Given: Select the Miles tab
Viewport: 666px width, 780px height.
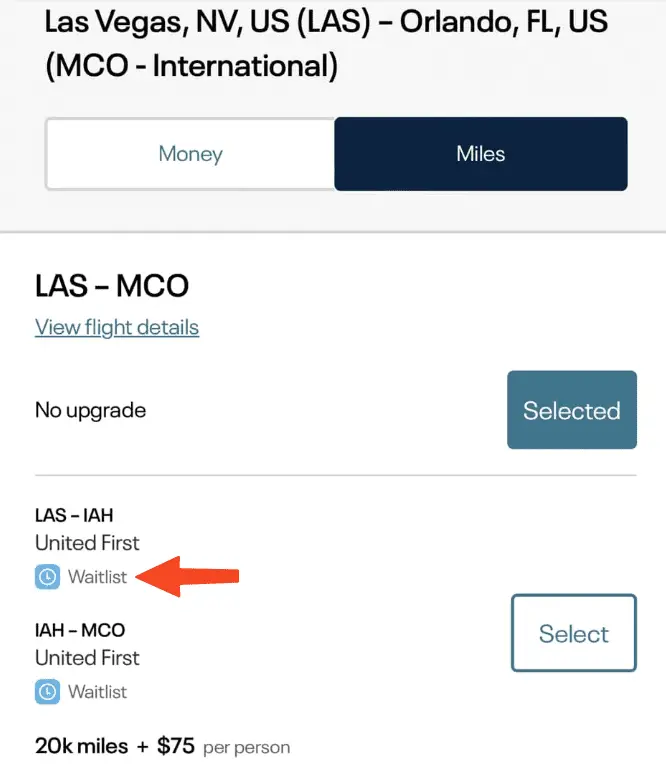Looking at the screenshot, I should [480, 154].
